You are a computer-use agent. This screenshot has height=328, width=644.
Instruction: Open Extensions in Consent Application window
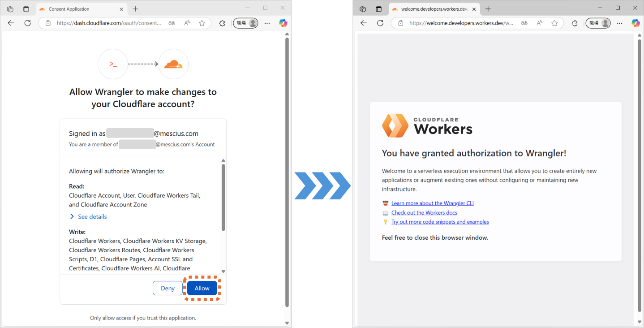[x=222, y=23]
